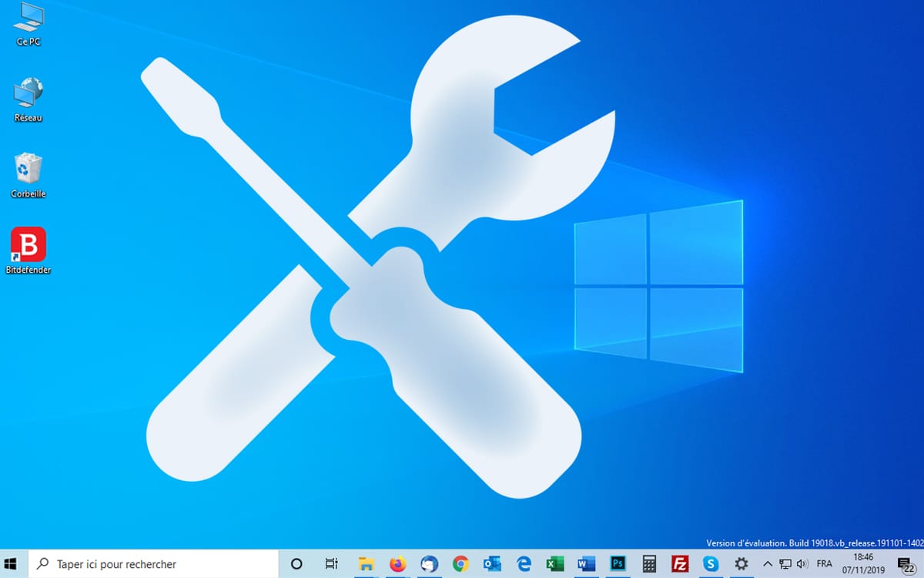
Task: Open Outlook from the taskbar
Action: [492, 564]
